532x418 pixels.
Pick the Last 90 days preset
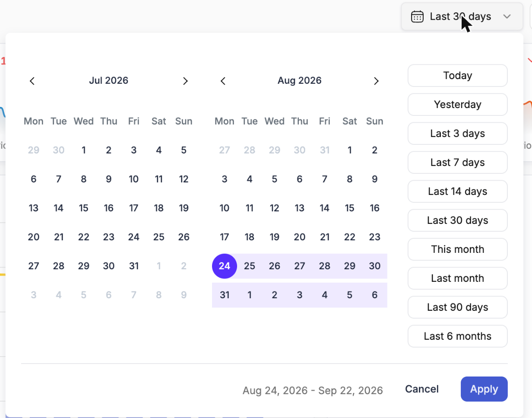pyautogui.click(x=457, y=307)
